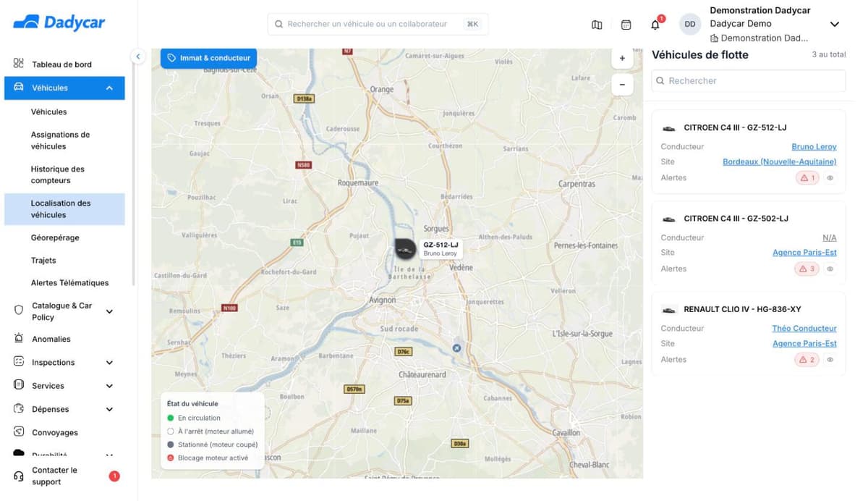Click the Anomalies bug icon
Image resolution: width=868 pixels, height=501 pixels.
(19, 338)
